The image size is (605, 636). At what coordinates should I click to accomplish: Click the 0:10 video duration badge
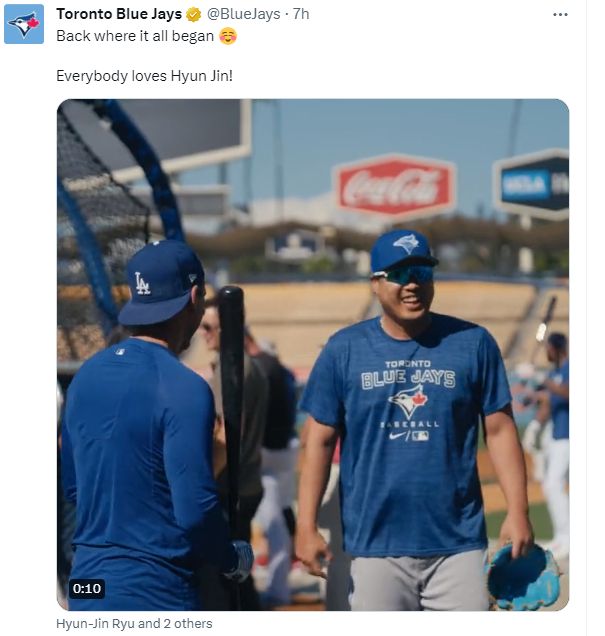[87, 588]
